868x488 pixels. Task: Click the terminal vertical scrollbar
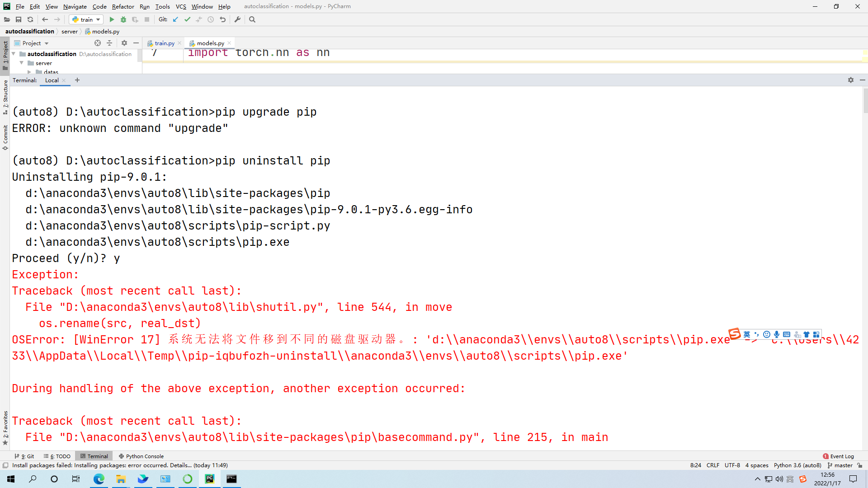point(865,101)
